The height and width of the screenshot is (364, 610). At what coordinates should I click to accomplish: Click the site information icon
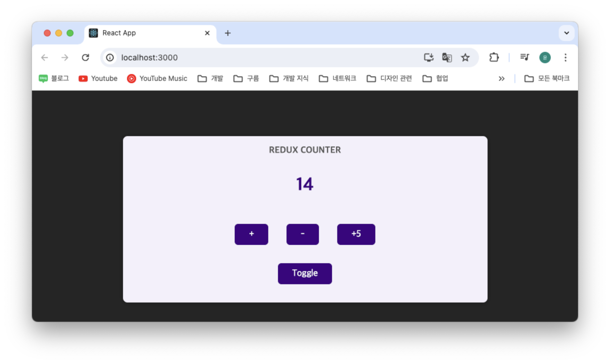(x=110, y=58)
